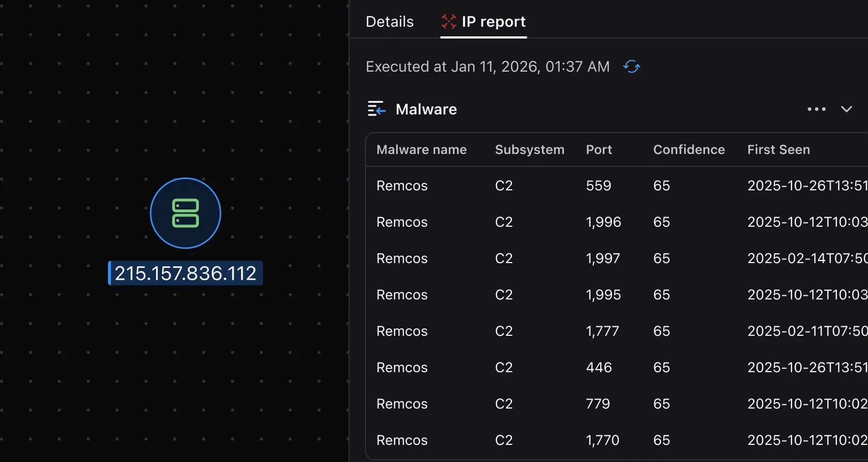Click the execution timestamp text
The image size is (868, 462).
[487, 66]
